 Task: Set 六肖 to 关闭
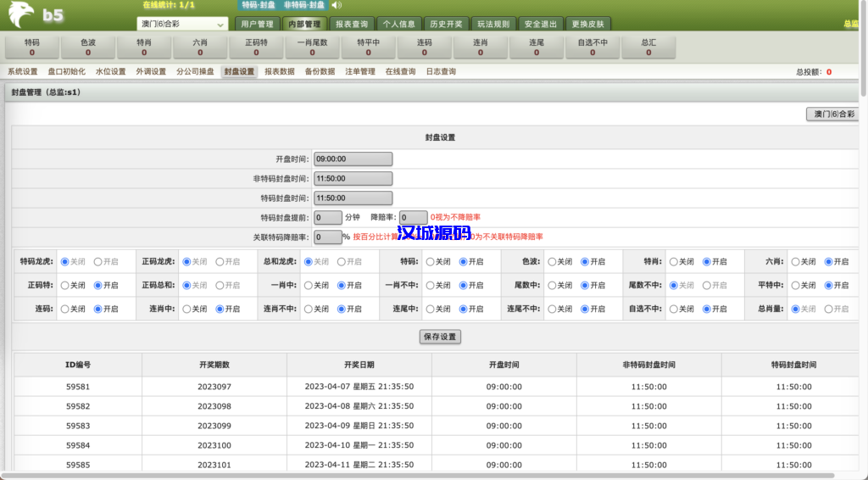pyautogui.click(x=795, y=262)
